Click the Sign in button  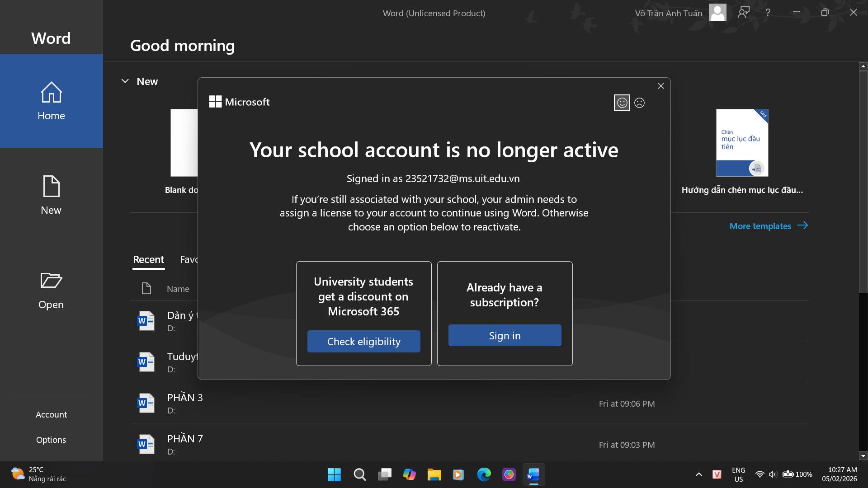(505, 335)
